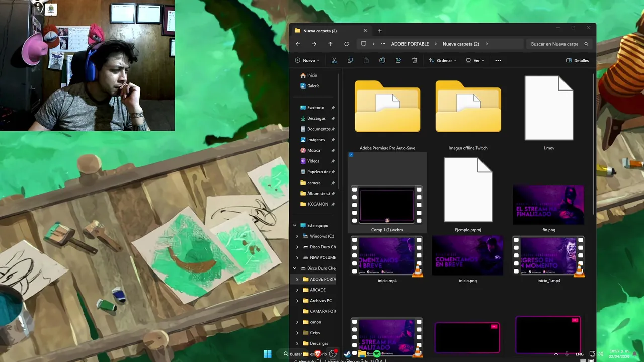644x362 pixels.
Task: Go forward with the right arrow
Action: [x=314, y=44]
